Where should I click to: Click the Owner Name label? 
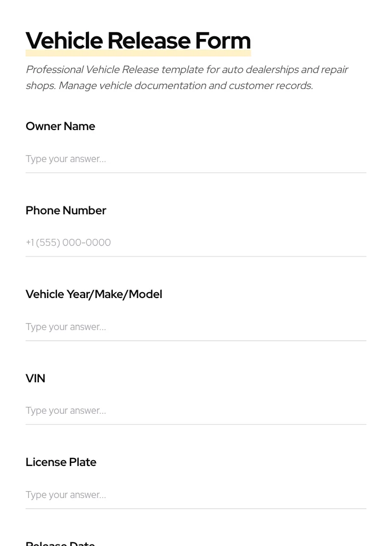[x=60, y=126]
